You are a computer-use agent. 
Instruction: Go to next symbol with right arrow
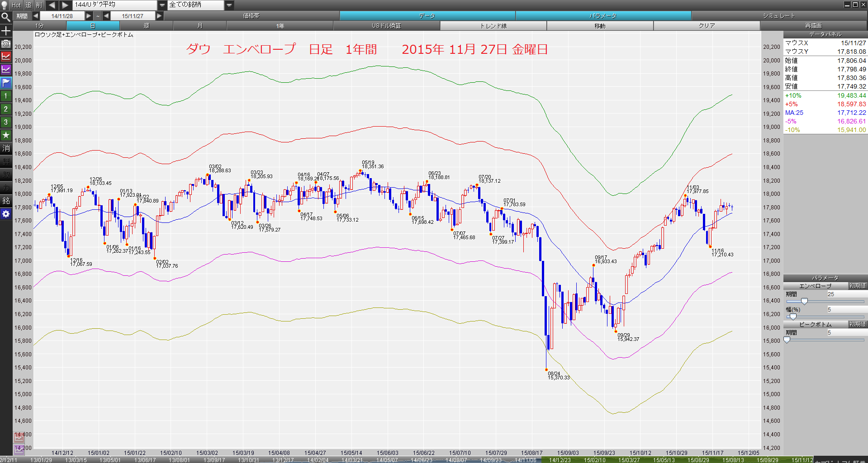(65, 5)
